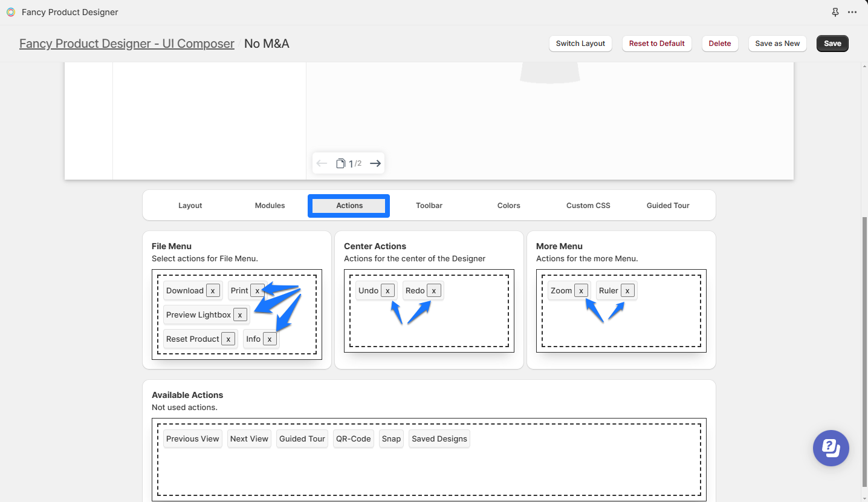This screenshot has width=868, height=502.
Task: Select the Next View available action
Action: tap(249, 439)
